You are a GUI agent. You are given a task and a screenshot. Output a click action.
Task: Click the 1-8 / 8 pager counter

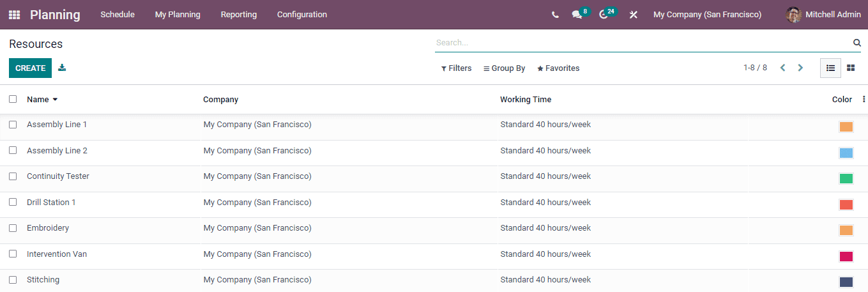tap(755, 68)
